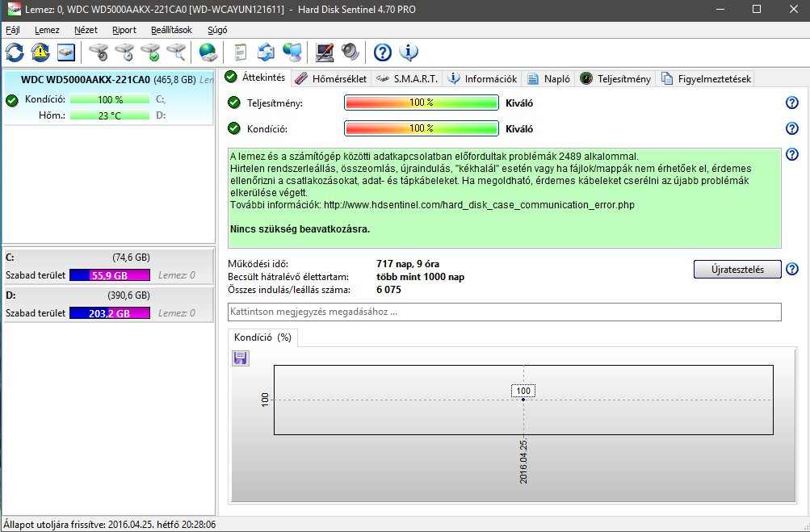Click the globe with disk toolbar icon
810x532 pixels.
point(208,52)
